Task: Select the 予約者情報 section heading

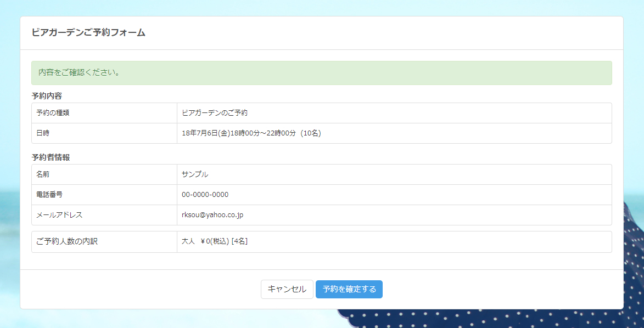Action: coord(51,157)
